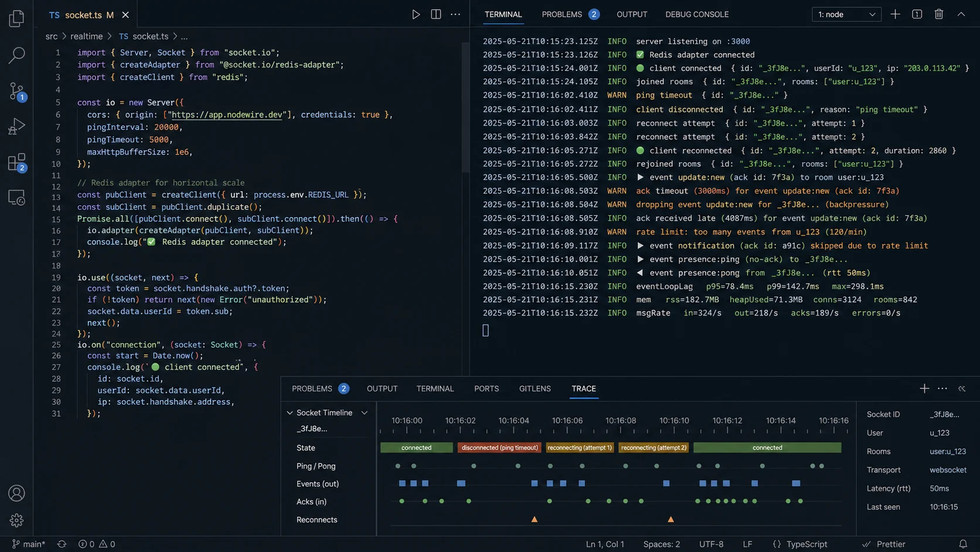Switch to OUTPUT tab in top panel
Viewport: 980px width, 552px height.
coord(632,14)
